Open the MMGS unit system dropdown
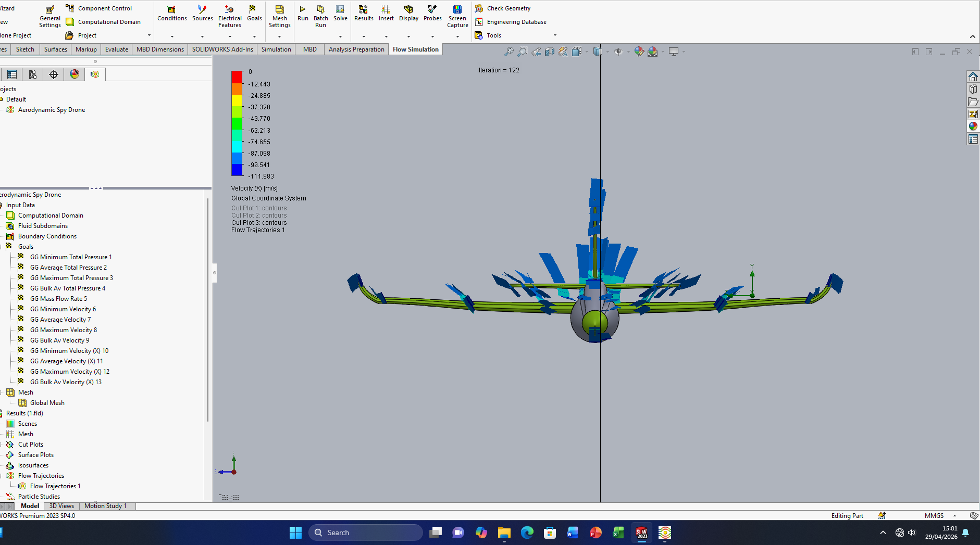Image resolution: width=980 pixels, height=545 pixels. tap(954, 516)
